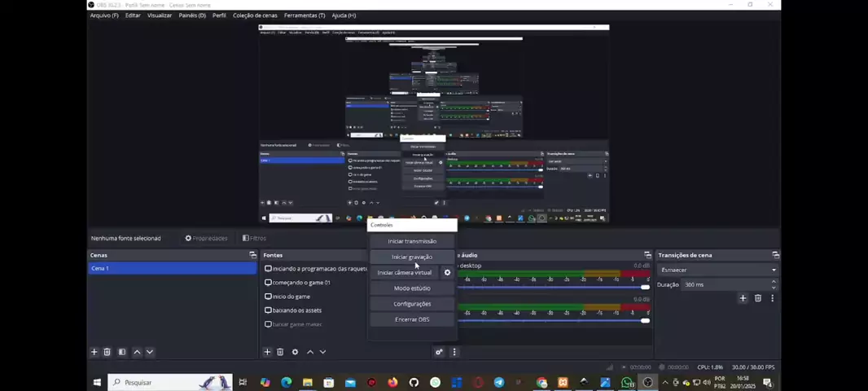Image resolution: width=868 pixels, height=391 pixels.
Task: Click the Modo estúdio button
Action: [x=412, y=288]
